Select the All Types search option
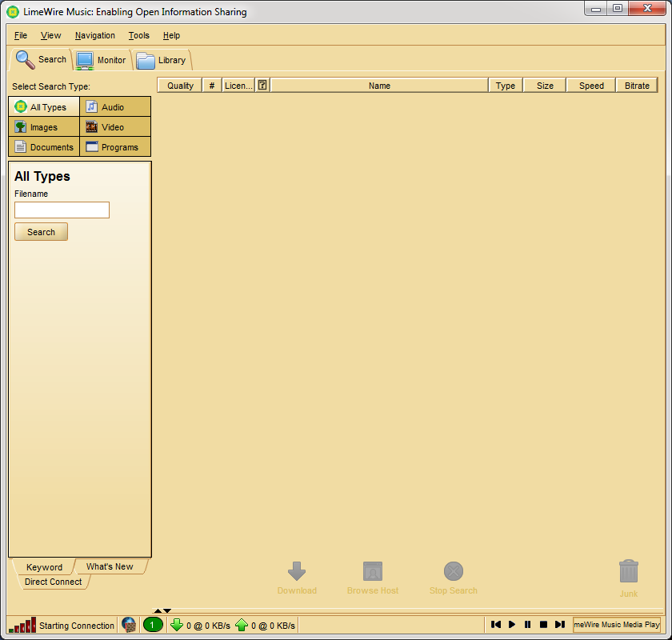672x640 pixels. (x=44, y=106)
